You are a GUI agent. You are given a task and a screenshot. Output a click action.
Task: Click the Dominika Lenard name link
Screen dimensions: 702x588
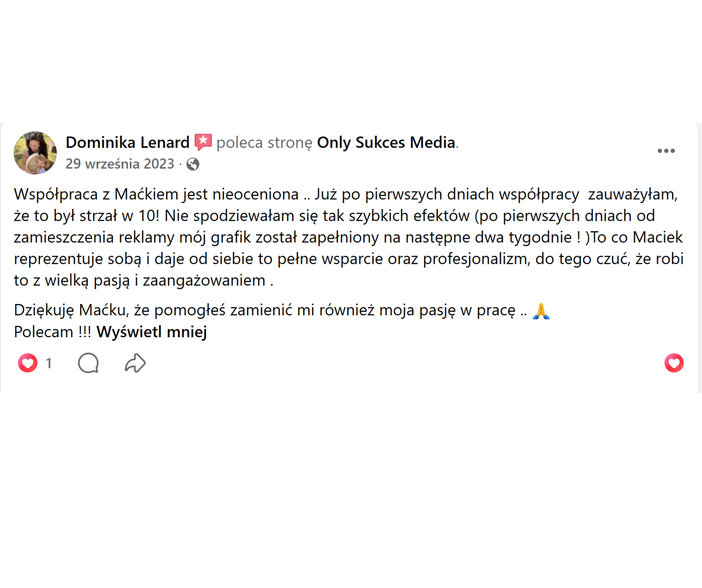(127, 142)
